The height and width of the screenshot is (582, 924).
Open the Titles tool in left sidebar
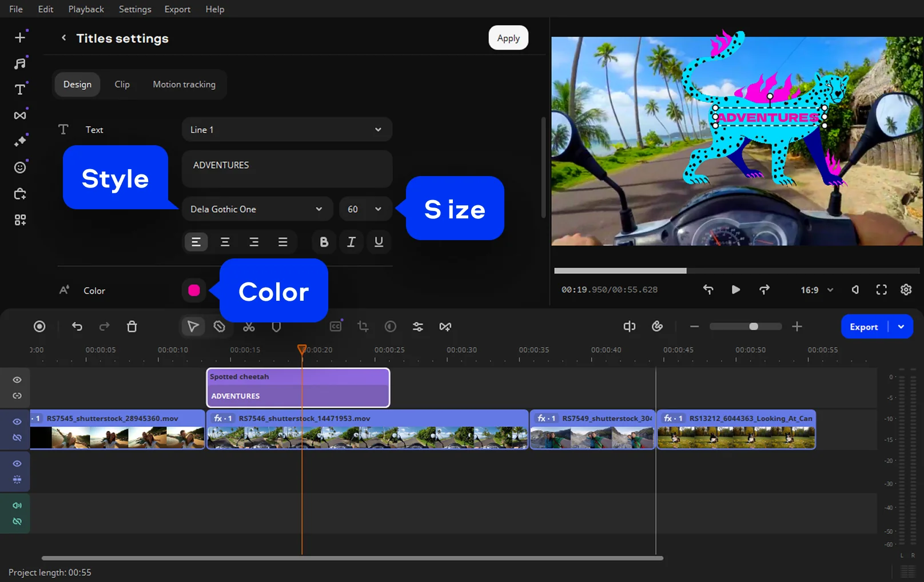click(x=20, y=90)
